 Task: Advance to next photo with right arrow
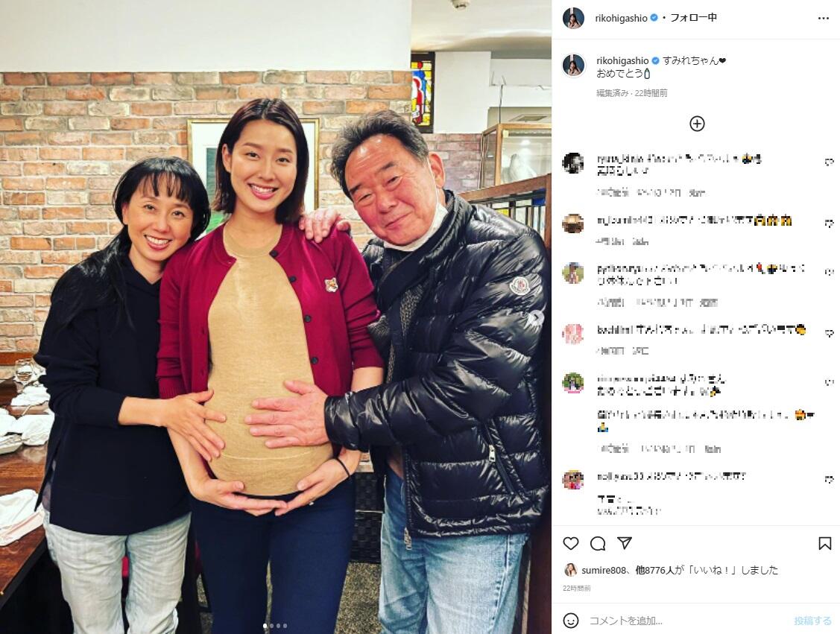click(537, 317)
